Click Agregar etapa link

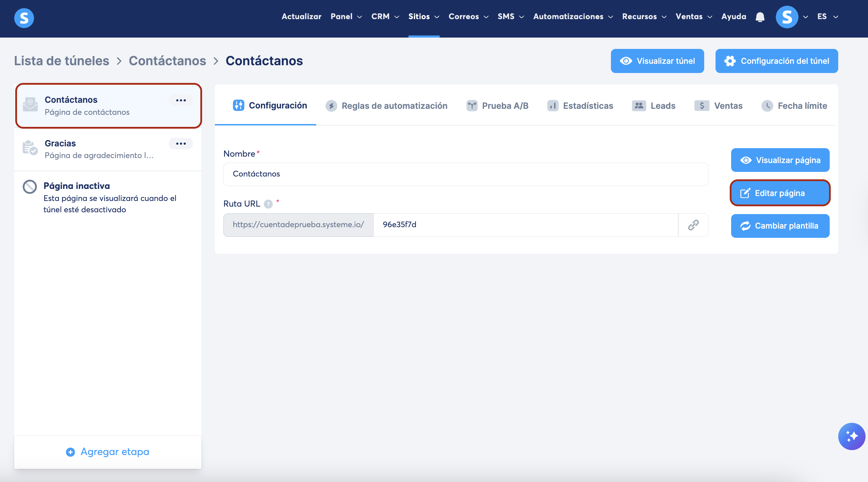[x=108, y=452]
